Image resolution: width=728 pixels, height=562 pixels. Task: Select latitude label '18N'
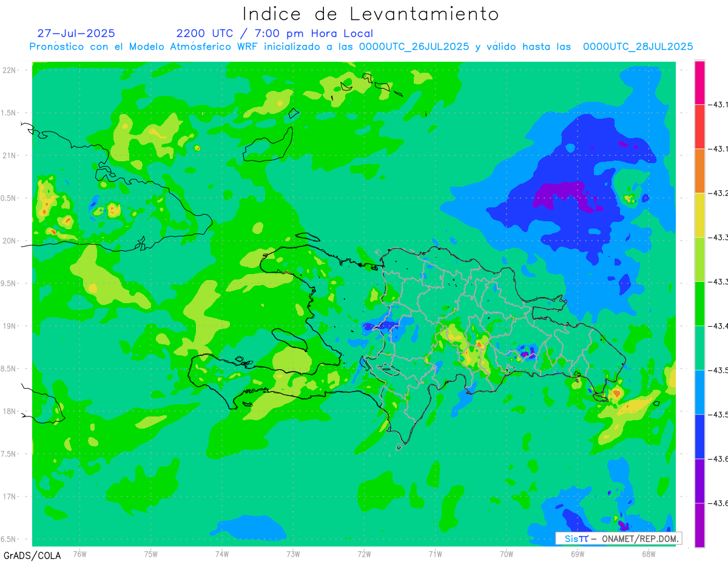click(10, 412)
